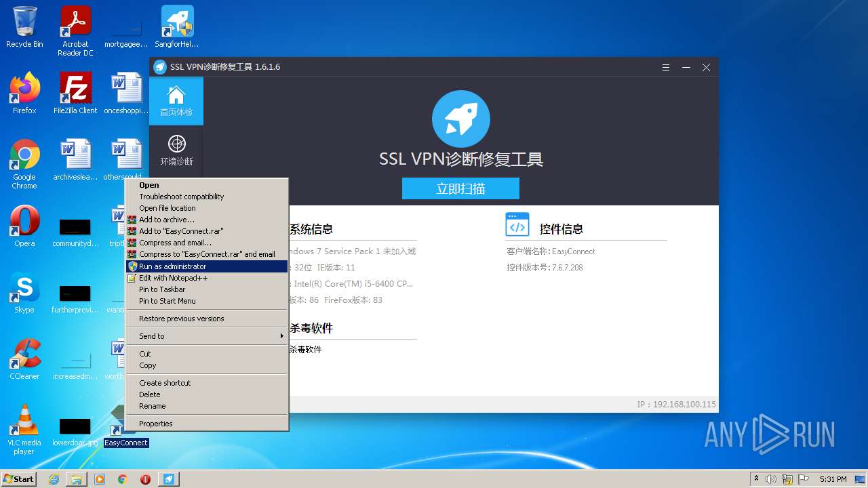Choose Open in the context menu
The height and width of the screenshot is (488, 868).
pos(207,185)
